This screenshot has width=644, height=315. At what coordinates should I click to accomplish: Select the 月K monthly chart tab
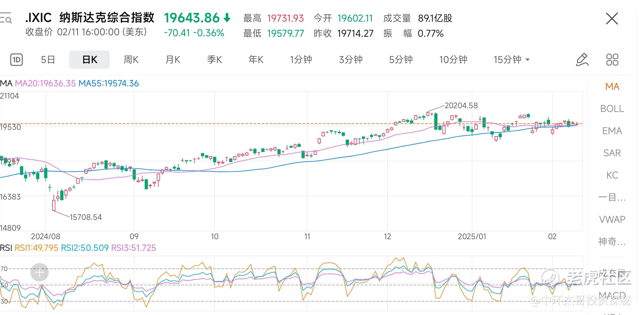pyautogui.click(x=173, y=60)
